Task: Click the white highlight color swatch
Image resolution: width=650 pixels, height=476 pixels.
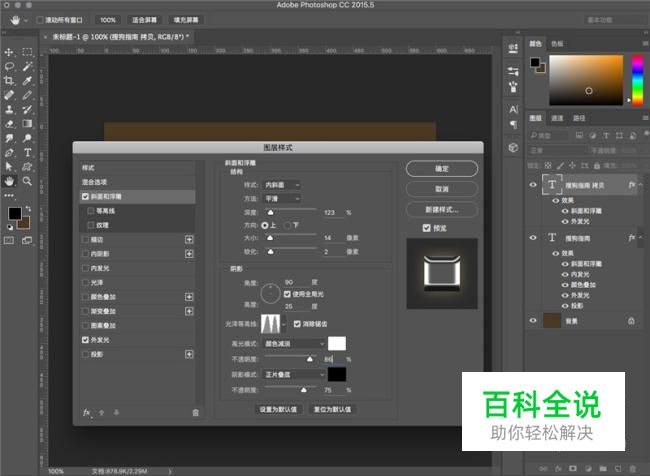Action: click(337, 343)
